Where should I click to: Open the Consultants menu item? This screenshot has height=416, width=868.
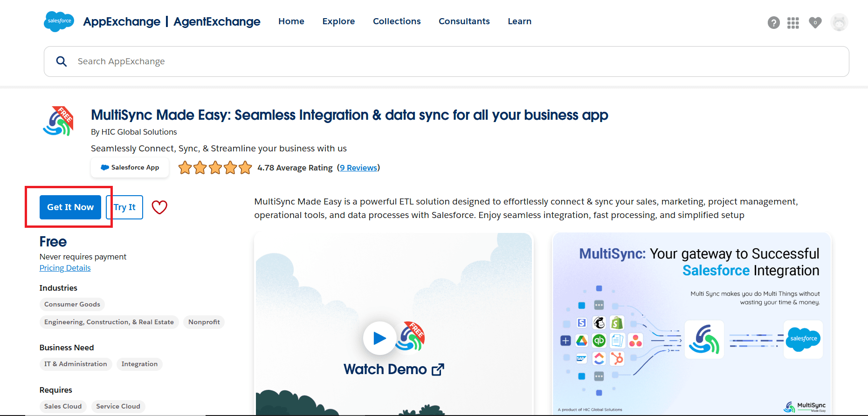pos(464,21)
